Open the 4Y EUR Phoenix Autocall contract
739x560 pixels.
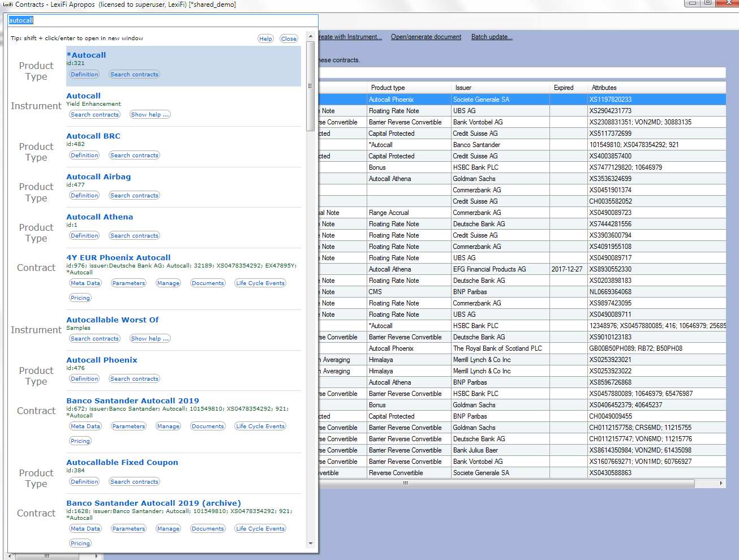click(x=118, y=257)
